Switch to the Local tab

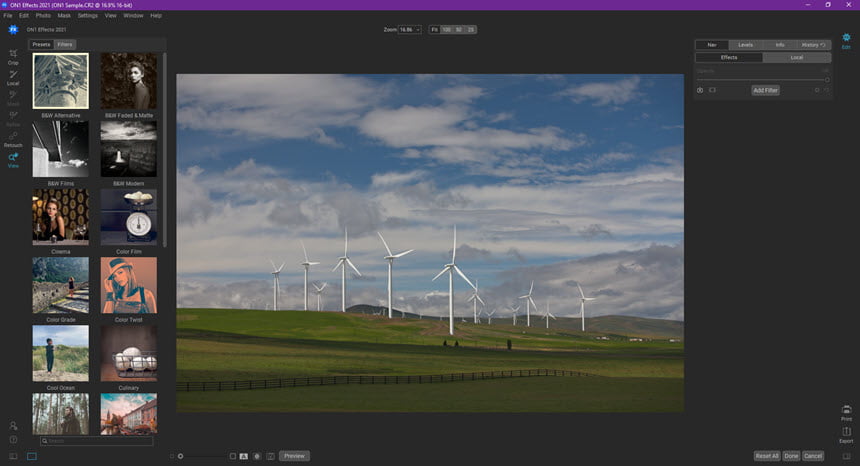coord(797,58)
